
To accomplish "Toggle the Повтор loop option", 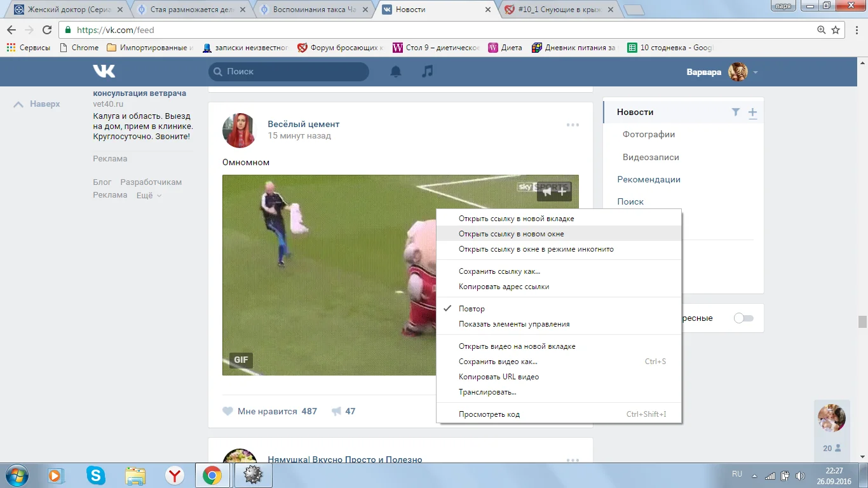I will pyautogui.click(x=471, y=309).
